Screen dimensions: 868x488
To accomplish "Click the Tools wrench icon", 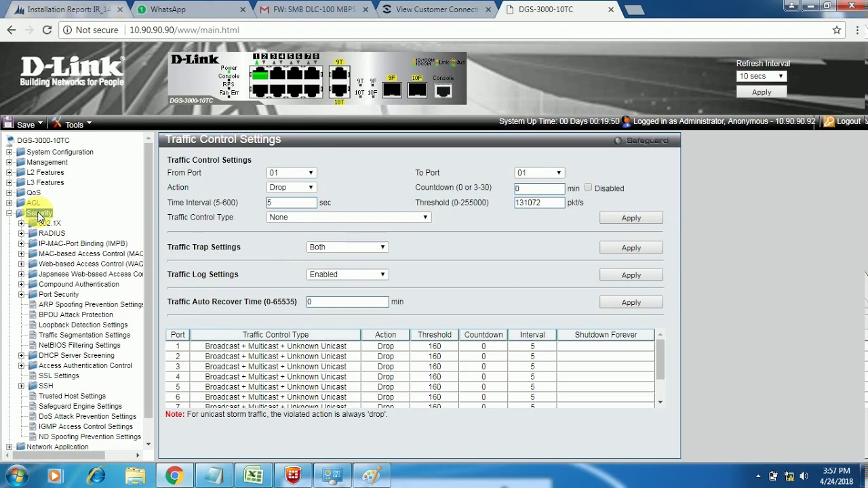I will coord(57,123).
